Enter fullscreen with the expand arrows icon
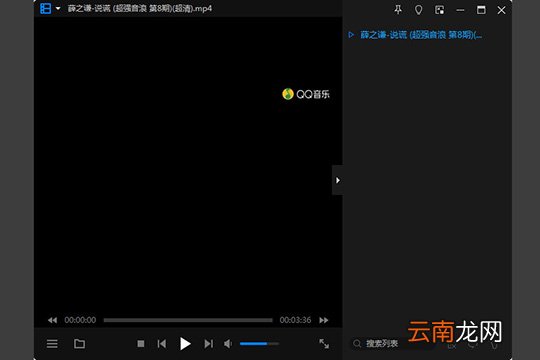Viewport: 540px width, 360px height. [324, 344]
